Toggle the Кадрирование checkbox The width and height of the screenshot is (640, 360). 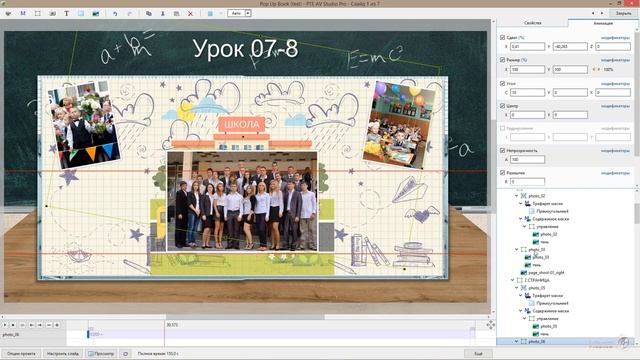tap(502, 128)
